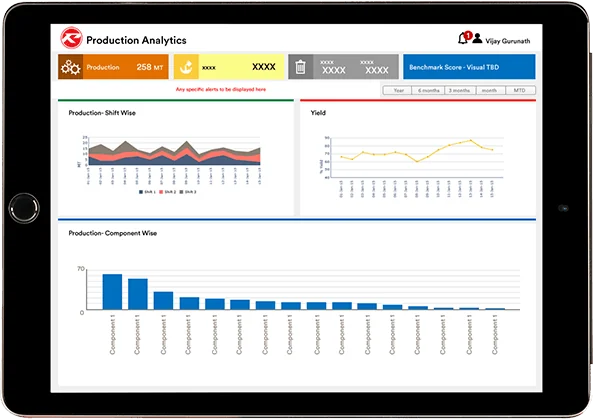Click the Production- Shift Wise chart title
The width and height of the screenshot is (594, 419).
[102, 113]
